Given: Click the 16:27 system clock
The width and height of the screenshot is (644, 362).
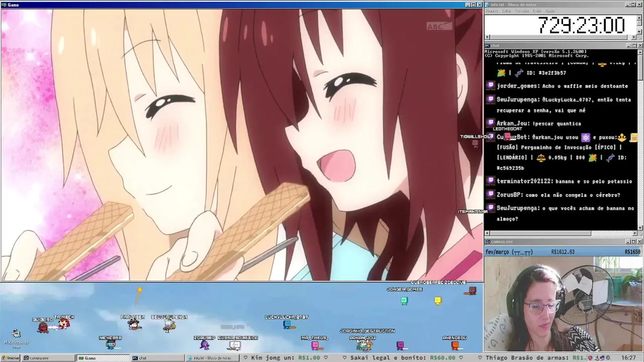Looking at the screenshot, I should point(628,358).
